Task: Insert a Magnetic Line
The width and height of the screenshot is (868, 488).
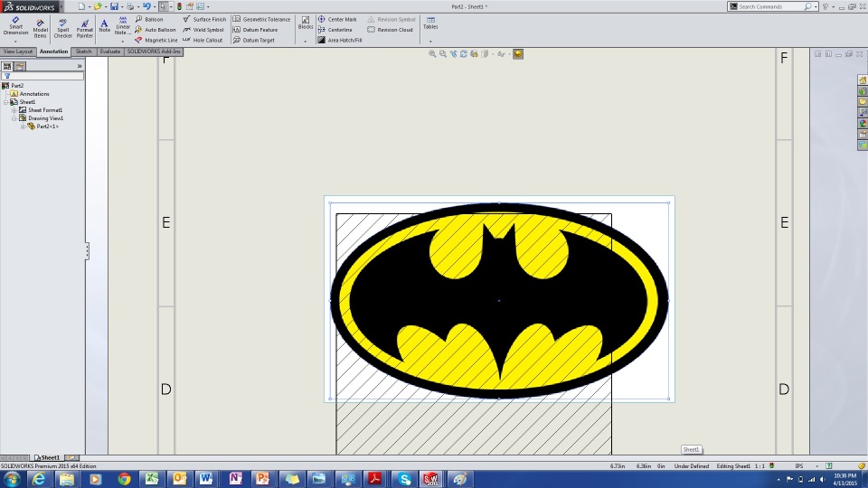Action: click(156, 40)
